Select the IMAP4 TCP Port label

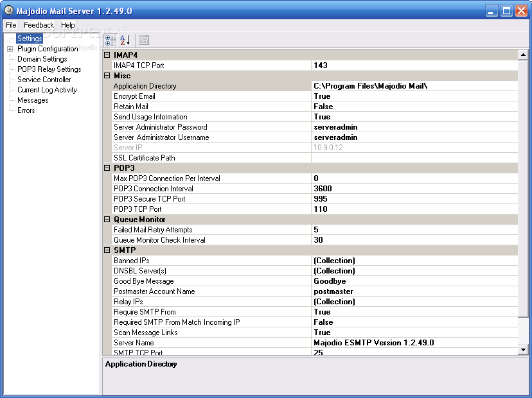[x=139, y=65]
